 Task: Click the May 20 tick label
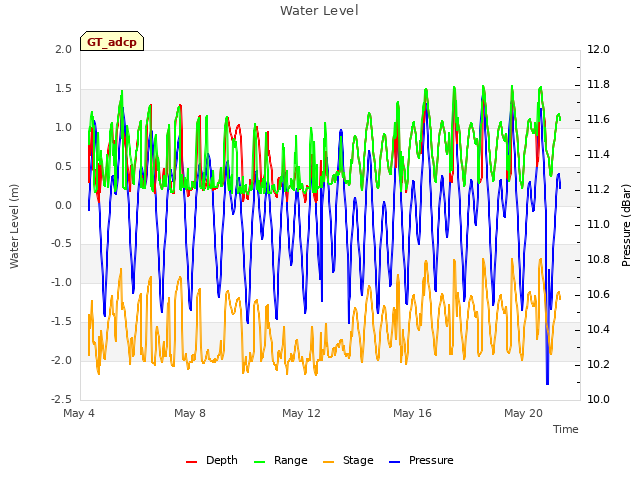point(523,413)
